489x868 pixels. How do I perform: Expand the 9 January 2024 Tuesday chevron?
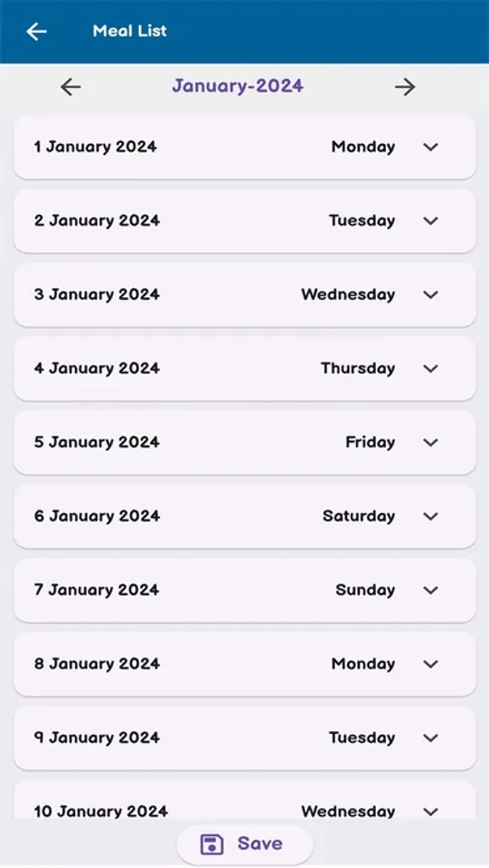click(x=430, y=738)
